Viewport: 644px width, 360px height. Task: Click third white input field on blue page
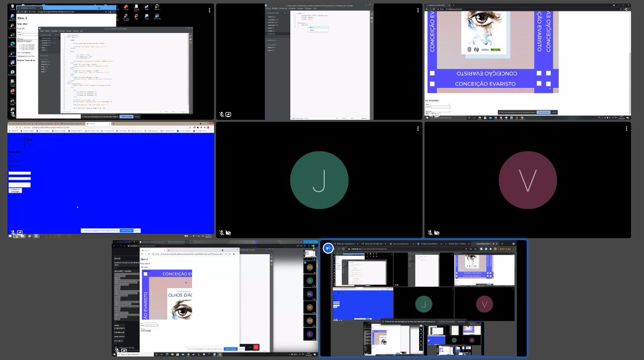pos(19,185)
